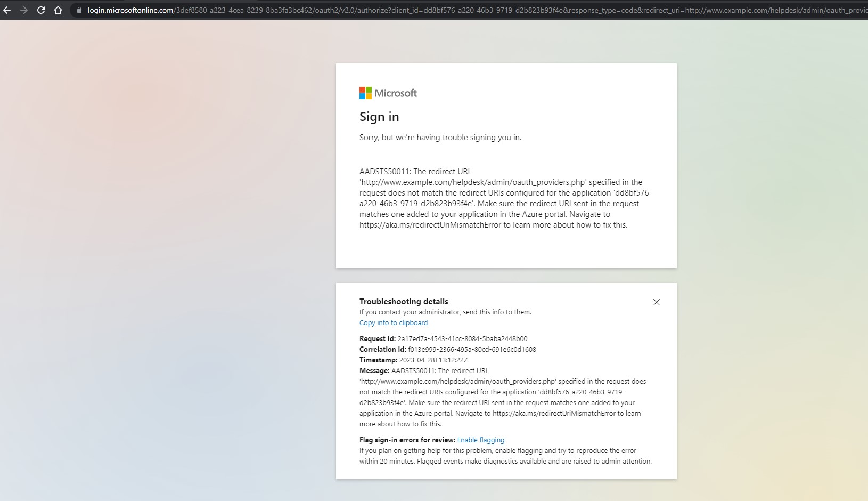This screenshot has width=868, height=501.
Task: Click the oauth_providers.php redirect URI in the sign-in card
Action: click(x=473, y=182)
